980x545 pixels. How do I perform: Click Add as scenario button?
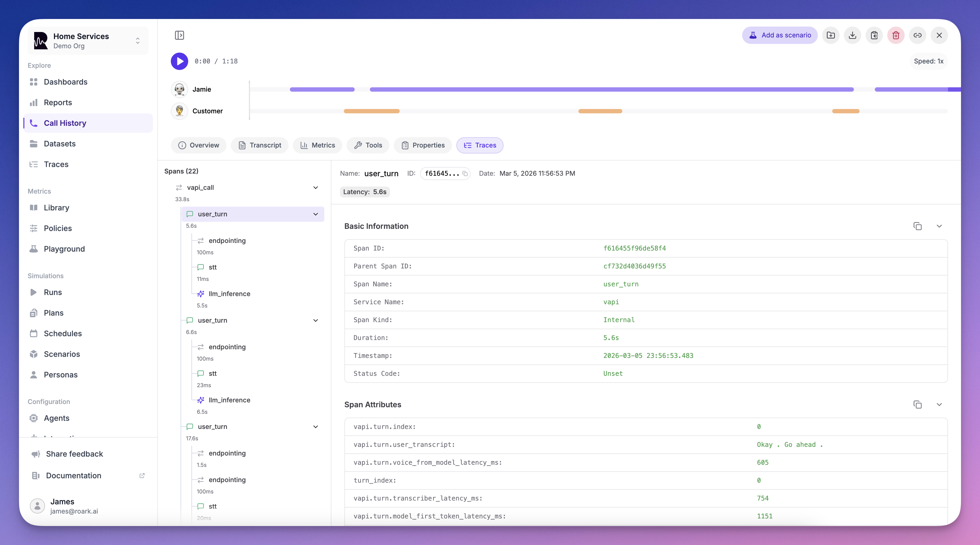pos(780,35)
